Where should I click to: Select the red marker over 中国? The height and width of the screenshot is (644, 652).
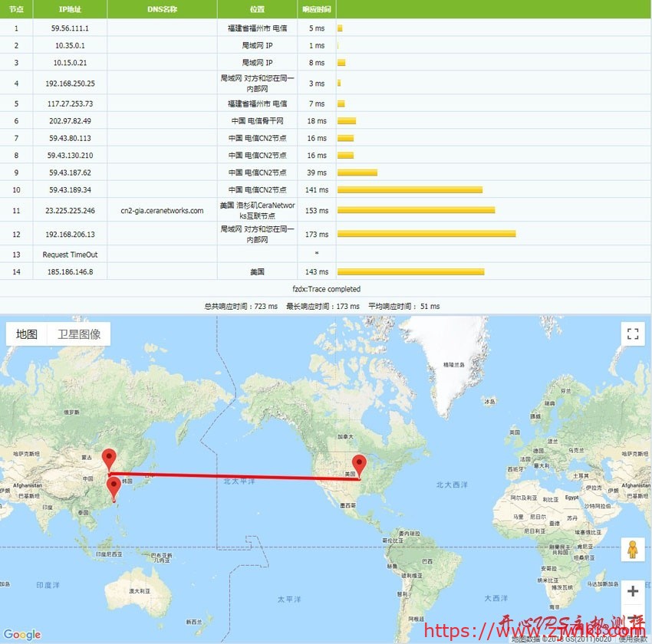tap(109, 456)
